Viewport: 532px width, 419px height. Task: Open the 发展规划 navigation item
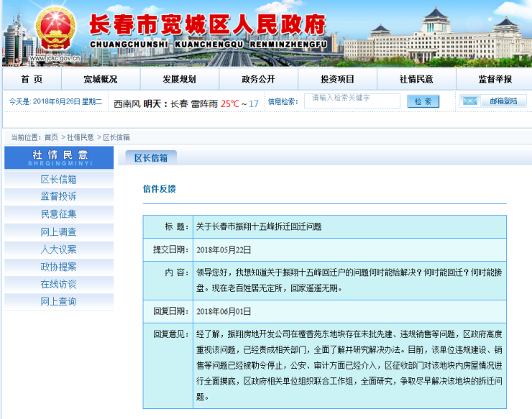click(x=179, y=79)
